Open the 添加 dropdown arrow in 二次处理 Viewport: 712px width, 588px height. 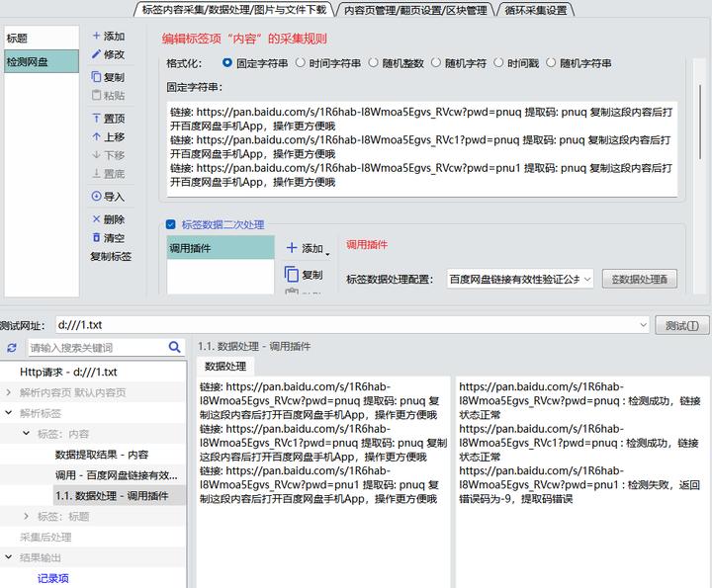pyautogui.click(x=328, y=255)
